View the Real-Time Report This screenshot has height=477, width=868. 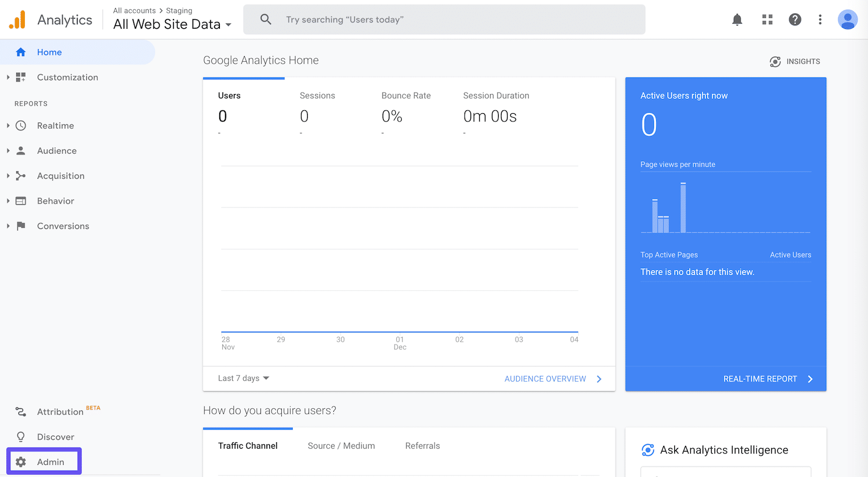tap(760, 379)
